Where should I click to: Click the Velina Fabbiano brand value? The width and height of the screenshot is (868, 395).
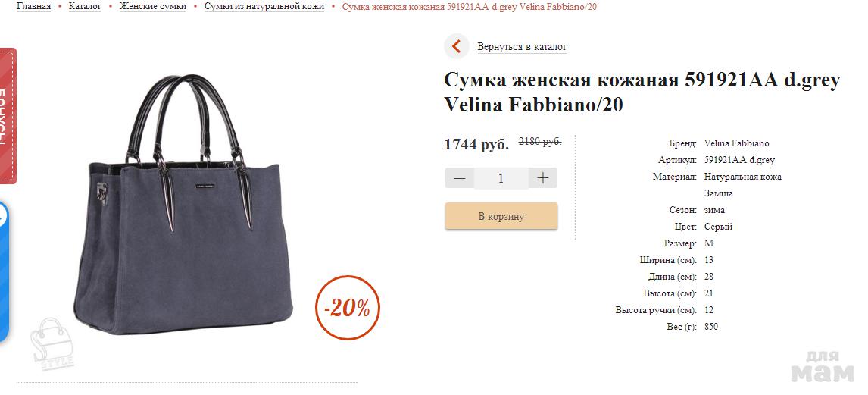tap(736, 143)
